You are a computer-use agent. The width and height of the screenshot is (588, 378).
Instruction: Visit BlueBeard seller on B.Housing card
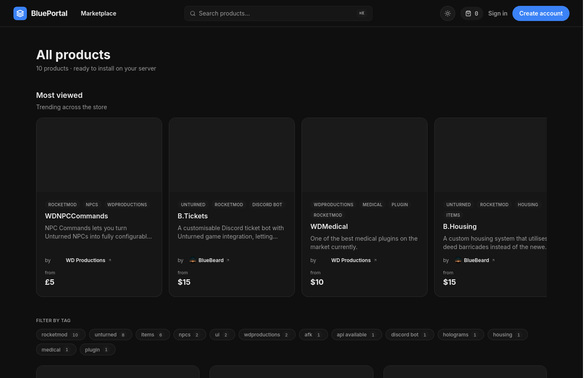(x=477, y=260)
